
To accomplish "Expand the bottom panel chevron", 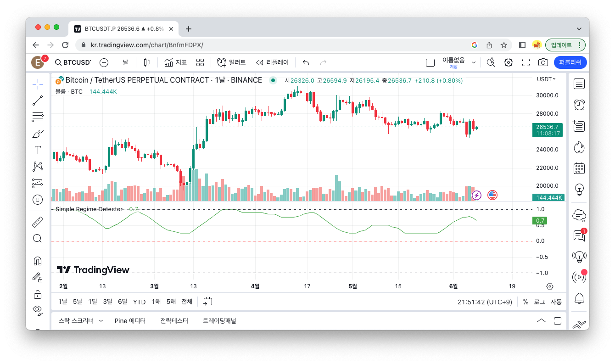I will coord(542,321).
